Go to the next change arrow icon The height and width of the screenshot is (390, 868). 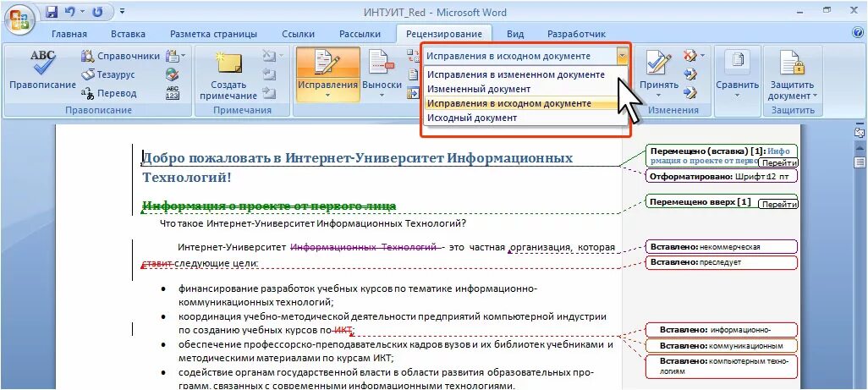pos(689,93)
